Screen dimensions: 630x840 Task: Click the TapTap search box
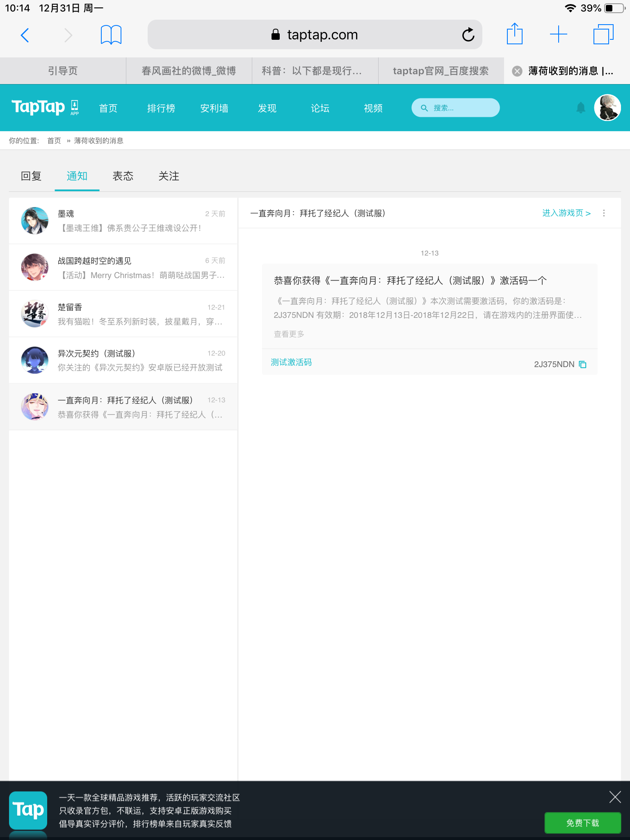[456, 108]
